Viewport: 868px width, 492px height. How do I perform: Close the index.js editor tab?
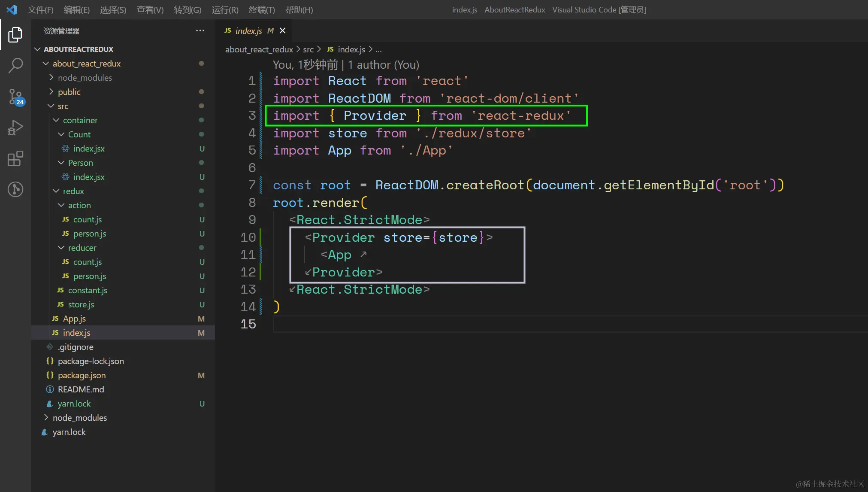(x=282, y=30)
